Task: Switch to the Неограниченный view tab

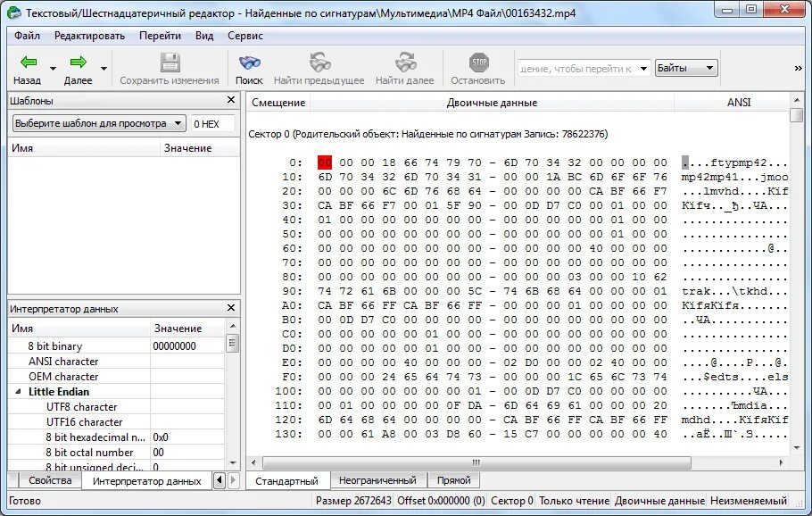Action: pos(377,480)
